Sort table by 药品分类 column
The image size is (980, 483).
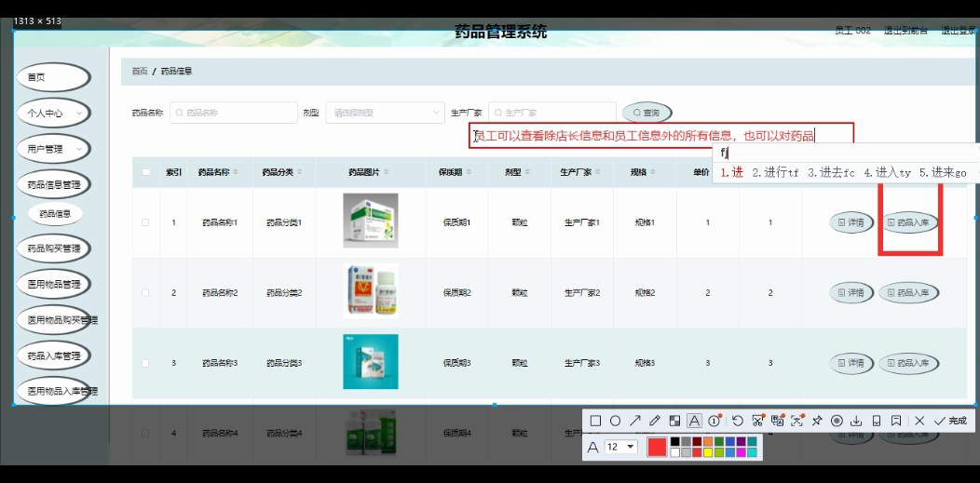[x=299, y=172]
